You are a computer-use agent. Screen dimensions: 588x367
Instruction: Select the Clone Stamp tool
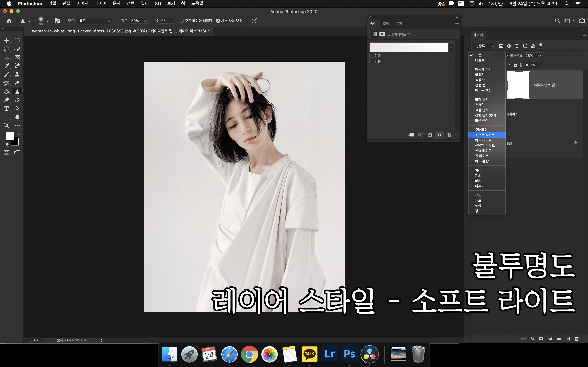coord(17,75)
